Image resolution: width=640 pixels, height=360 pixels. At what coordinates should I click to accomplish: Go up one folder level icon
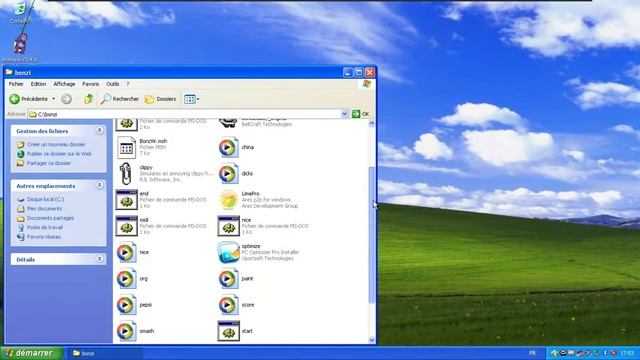[89, 99]
